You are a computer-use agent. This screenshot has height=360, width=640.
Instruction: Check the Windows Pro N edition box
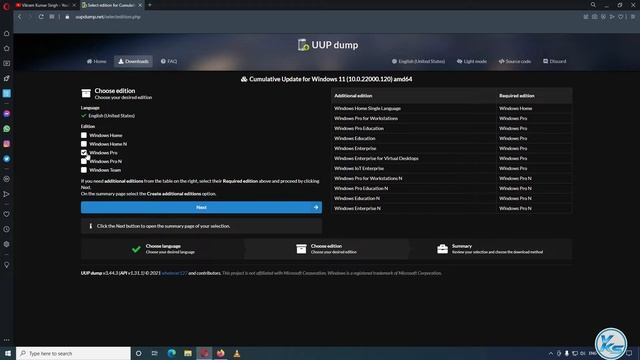[84, 161]
